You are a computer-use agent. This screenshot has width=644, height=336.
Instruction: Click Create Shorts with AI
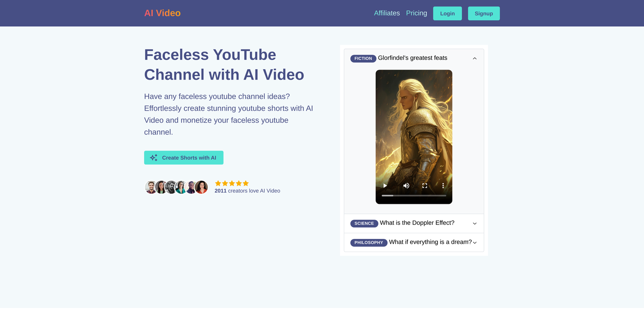coord(184,157)
